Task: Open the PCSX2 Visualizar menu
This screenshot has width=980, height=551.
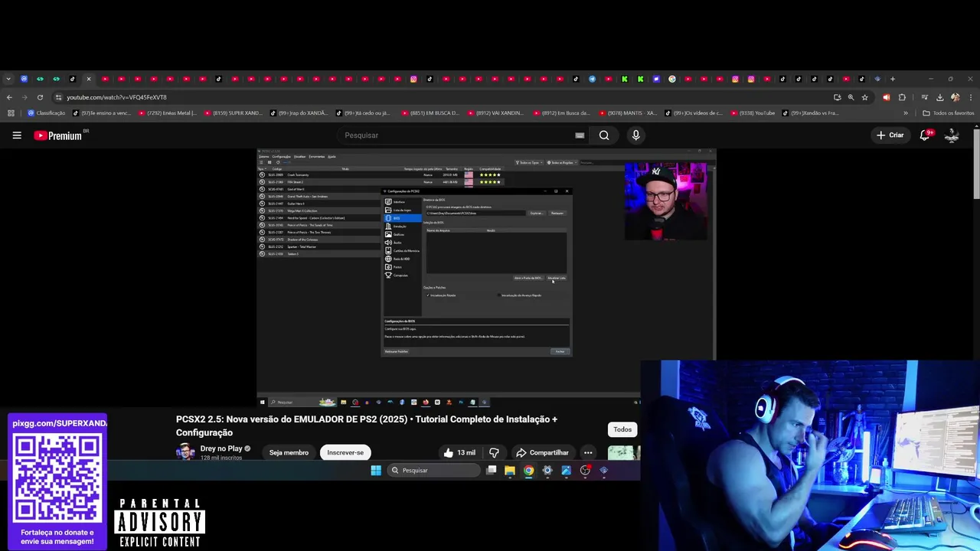Action: [299, 156]
